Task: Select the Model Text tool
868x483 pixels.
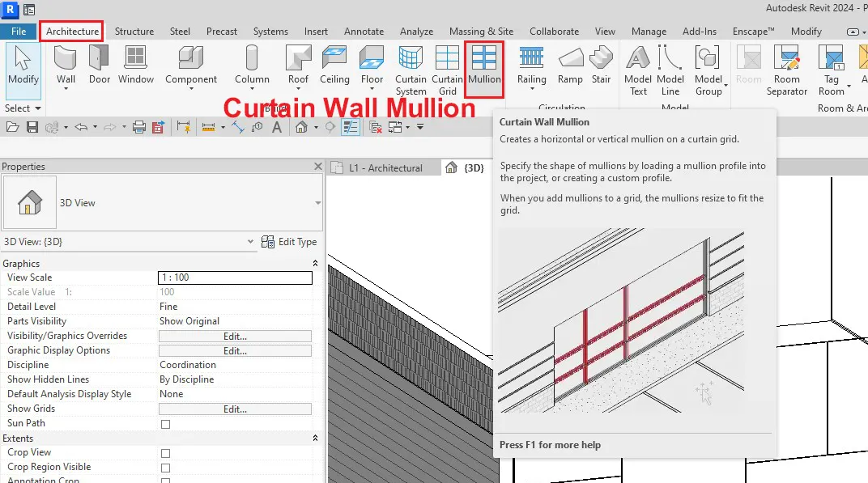Action: 638,70
